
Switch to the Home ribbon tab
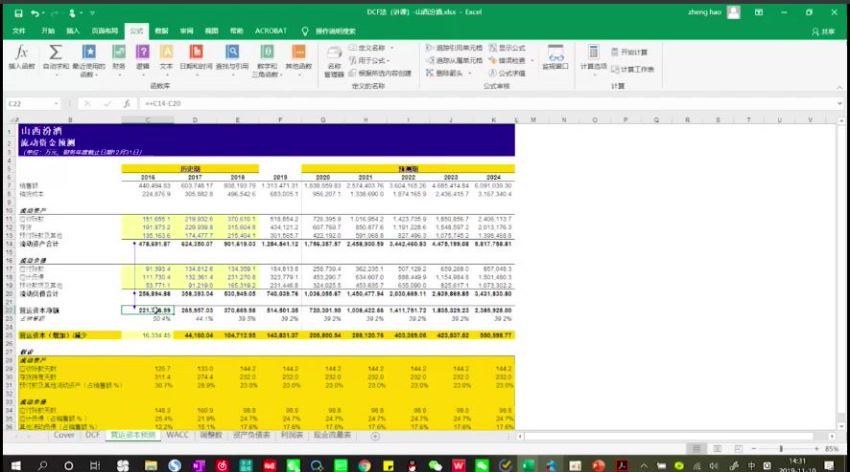pos(48,31)
